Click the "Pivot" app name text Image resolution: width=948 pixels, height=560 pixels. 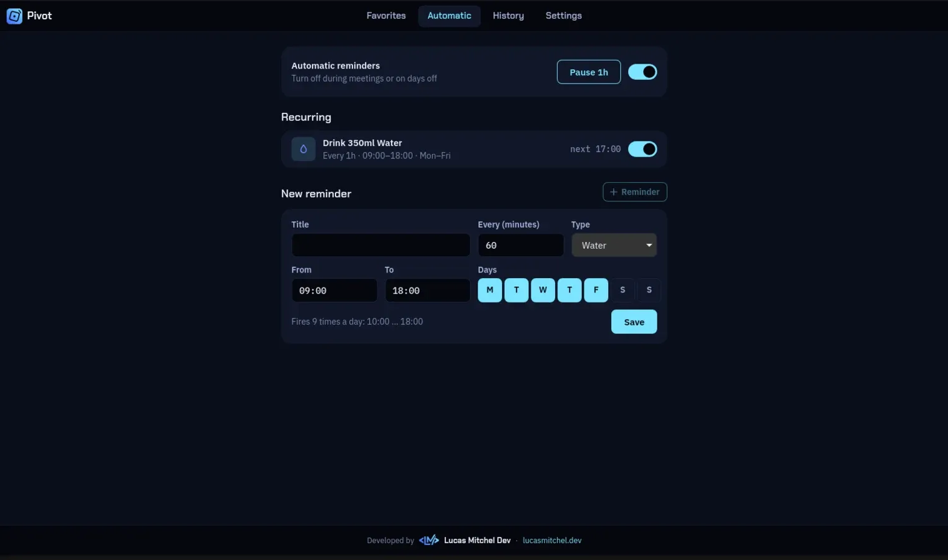(x=39, y=16)
